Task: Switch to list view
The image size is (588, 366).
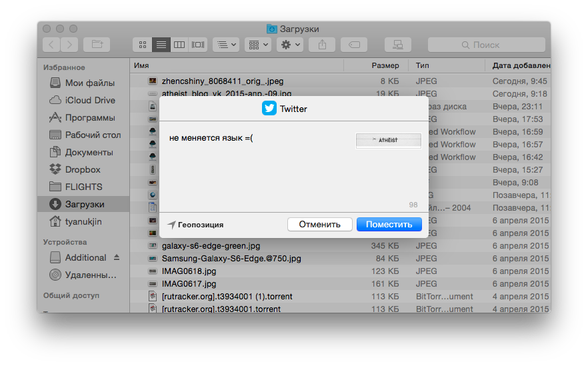Action: (161, 45)
